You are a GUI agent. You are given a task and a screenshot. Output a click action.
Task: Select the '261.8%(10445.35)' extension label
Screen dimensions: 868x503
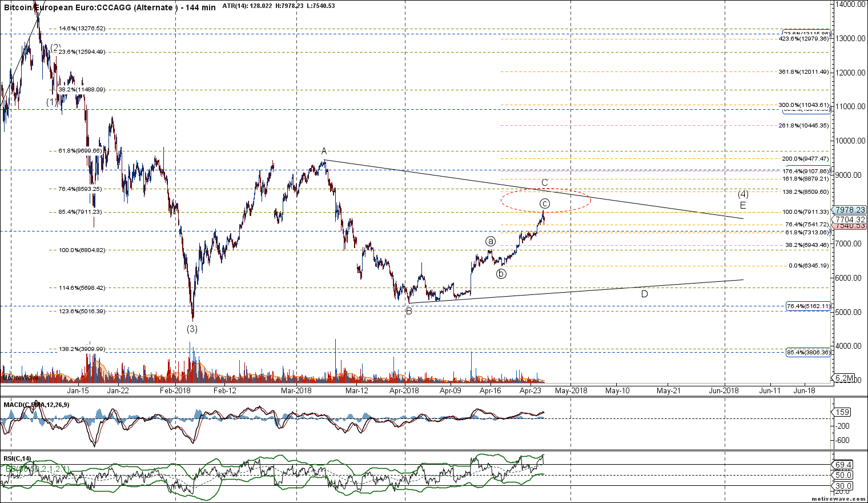coord(804,125)
